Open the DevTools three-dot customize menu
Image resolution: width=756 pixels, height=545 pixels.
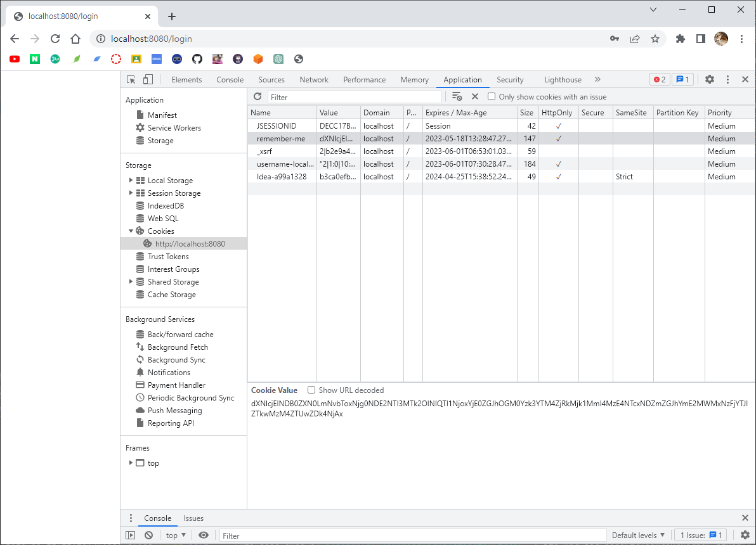click(x=727, y=79)
